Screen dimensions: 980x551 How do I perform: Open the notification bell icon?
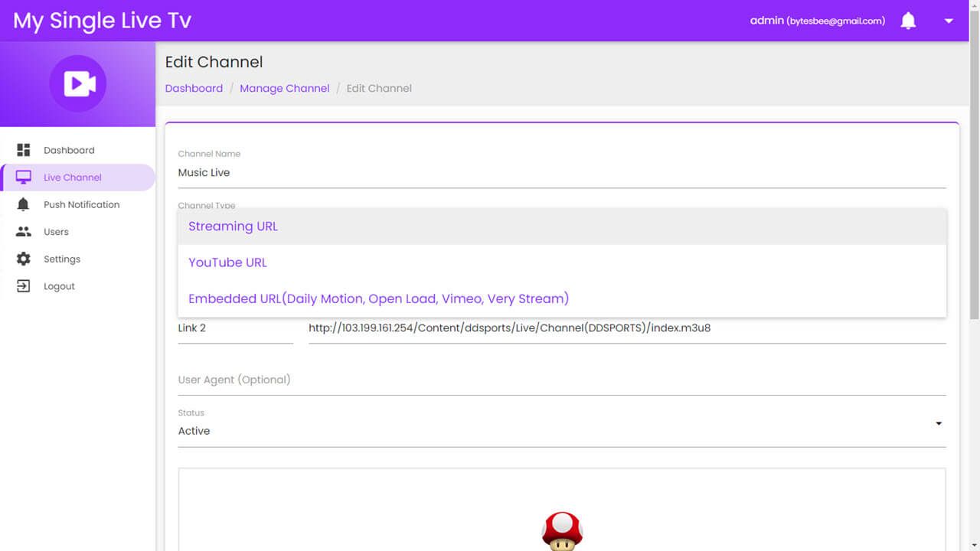[908, 21]
